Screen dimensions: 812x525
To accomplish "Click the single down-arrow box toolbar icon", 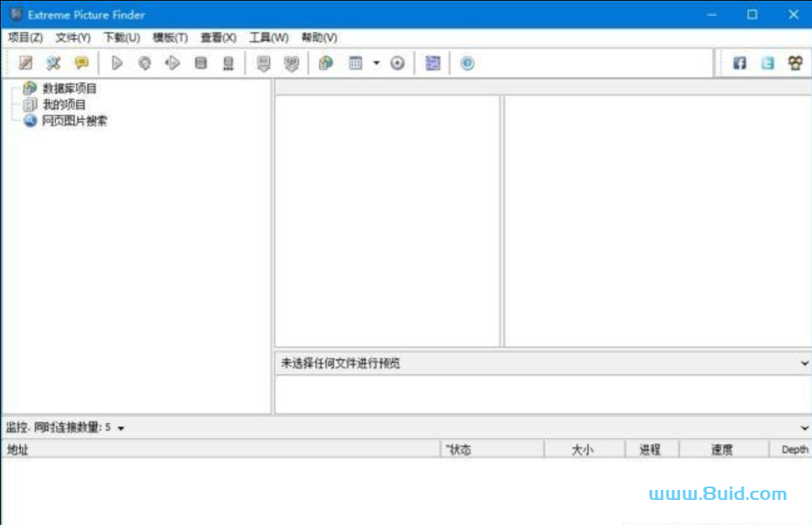I will (264, 64).
